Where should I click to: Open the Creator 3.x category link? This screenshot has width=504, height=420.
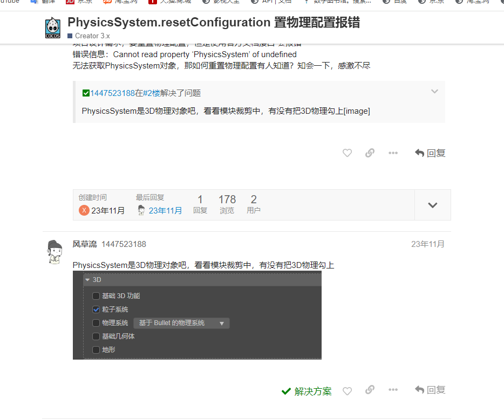tap(88, 36)
